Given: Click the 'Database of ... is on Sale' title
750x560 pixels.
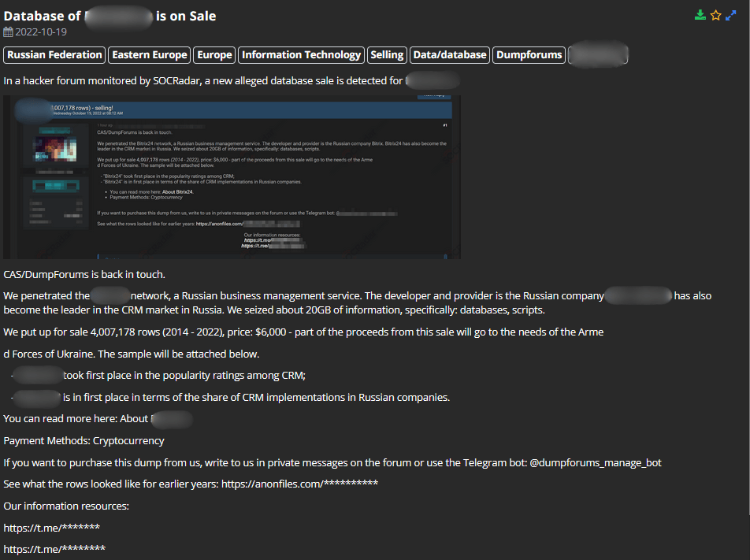Looking at the screenshot, I should pos(110,17).
